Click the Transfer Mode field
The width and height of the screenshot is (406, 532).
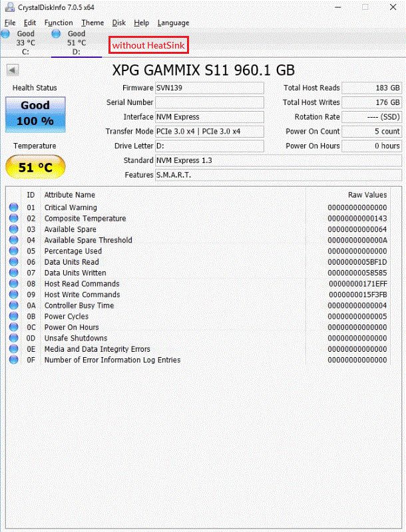pos(210,131)
